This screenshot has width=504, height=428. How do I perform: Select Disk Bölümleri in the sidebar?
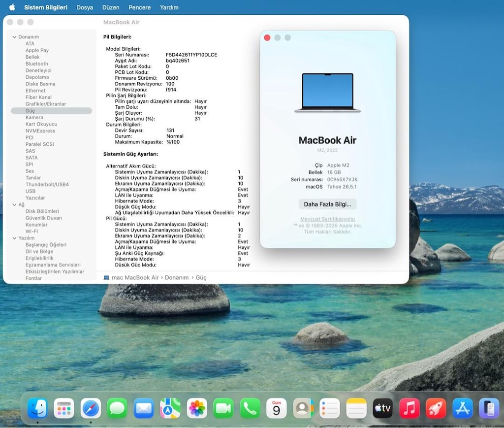(x=42, y=211)
